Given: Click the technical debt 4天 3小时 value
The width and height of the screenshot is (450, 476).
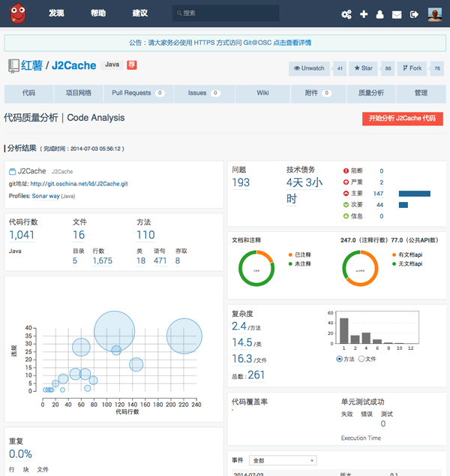Looking at the screenshot, I should [304, 191].
